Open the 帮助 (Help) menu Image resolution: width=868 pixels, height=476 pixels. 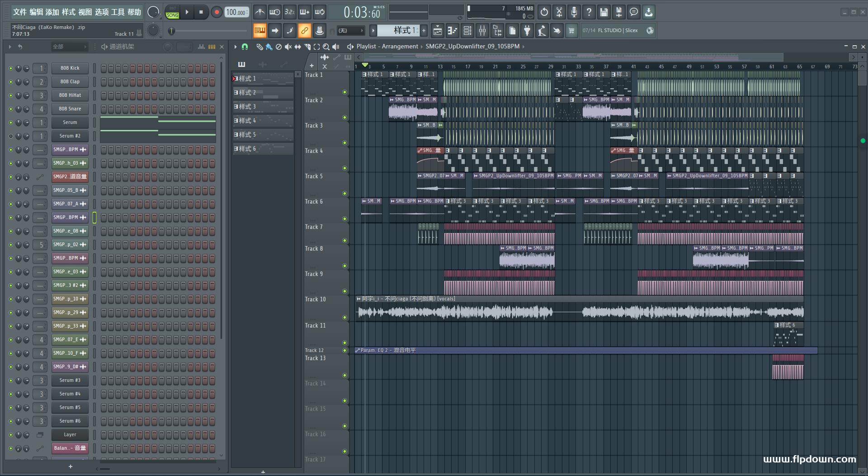coord(134,12)
